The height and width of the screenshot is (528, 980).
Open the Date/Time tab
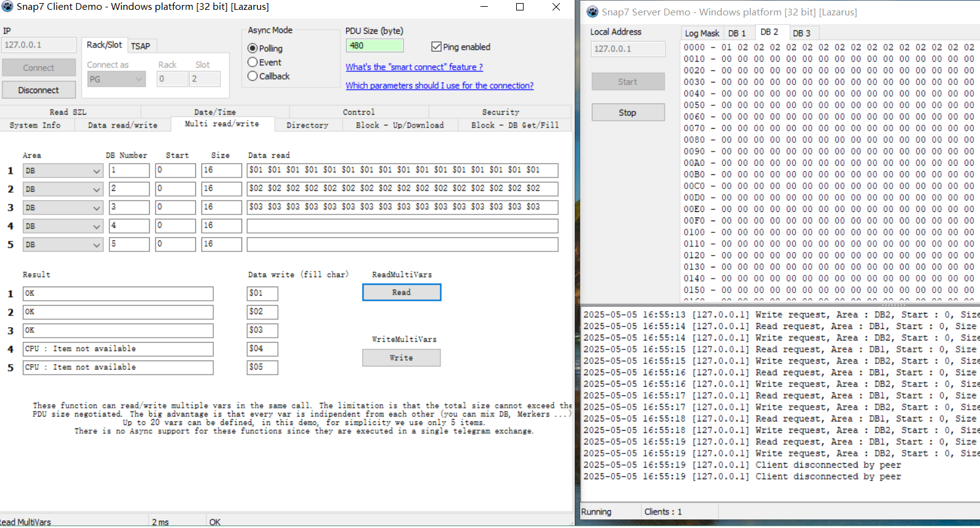pos(215,112)
